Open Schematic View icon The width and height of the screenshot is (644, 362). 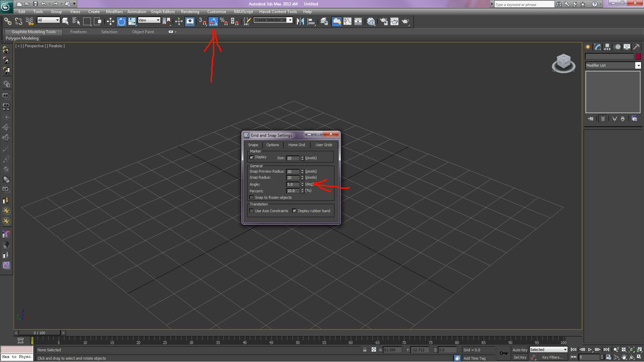click(x=358, y=21)
